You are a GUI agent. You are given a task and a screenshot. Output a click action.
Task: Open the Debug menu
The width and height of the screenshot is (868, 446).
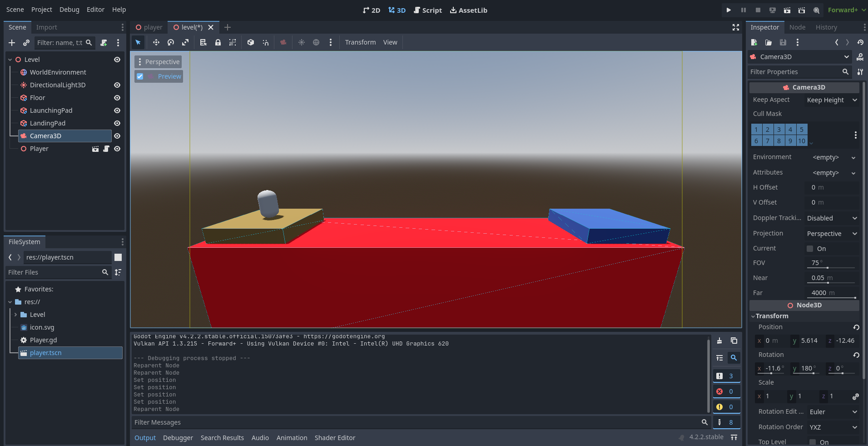click(x=69, y=10)
